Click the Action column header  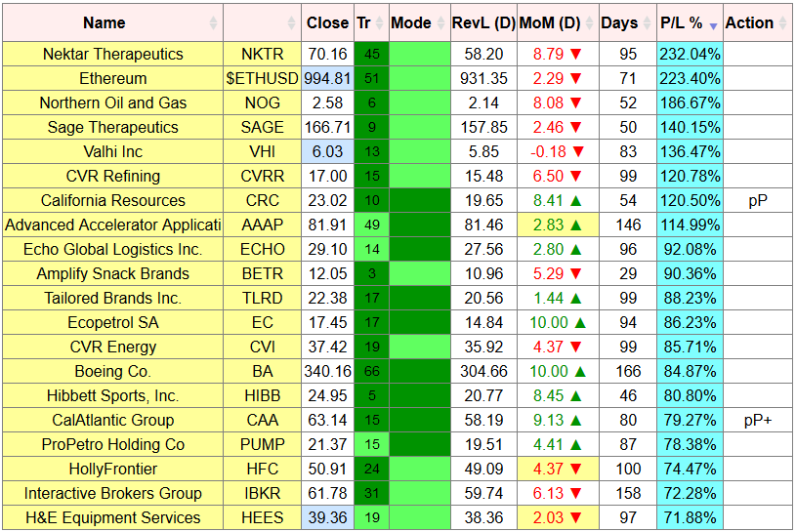[757, 22]
